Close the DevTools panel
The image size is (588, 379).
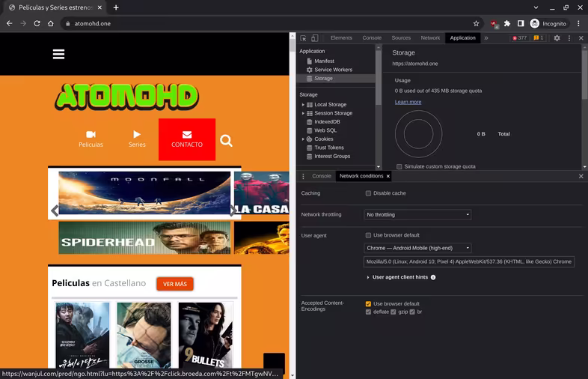click(x=581, y=38)
